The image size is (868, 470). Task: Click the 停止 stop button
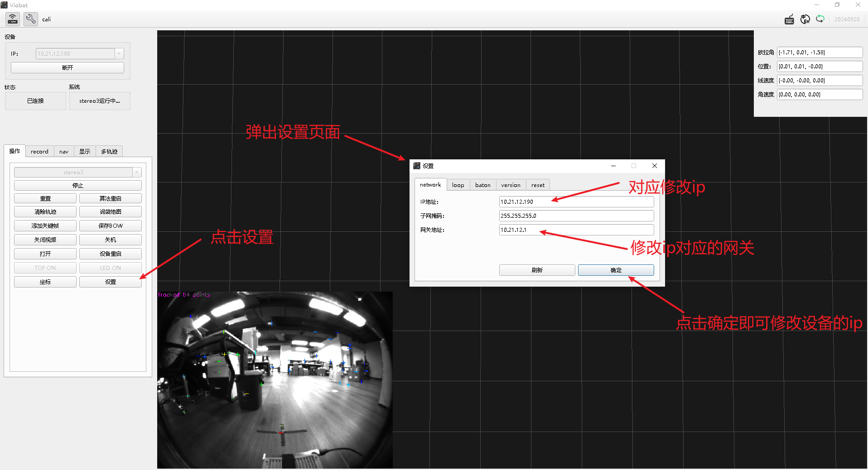[78, 186]
